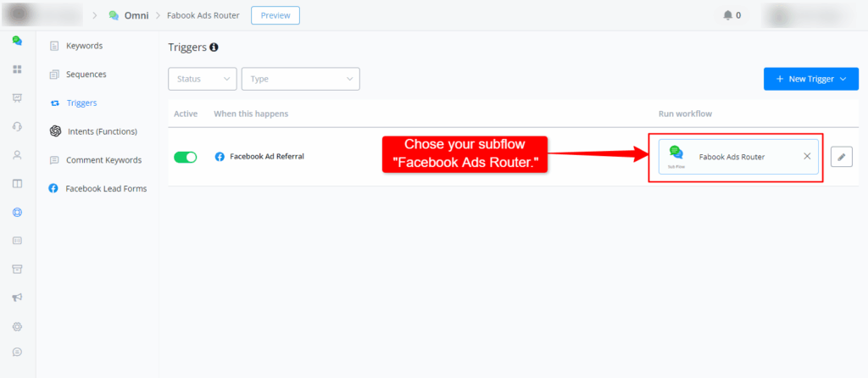Screen dimensions: 868x378
Task: Click the notification bell icon
Action: pyautogui.click(x=727, y=15)
